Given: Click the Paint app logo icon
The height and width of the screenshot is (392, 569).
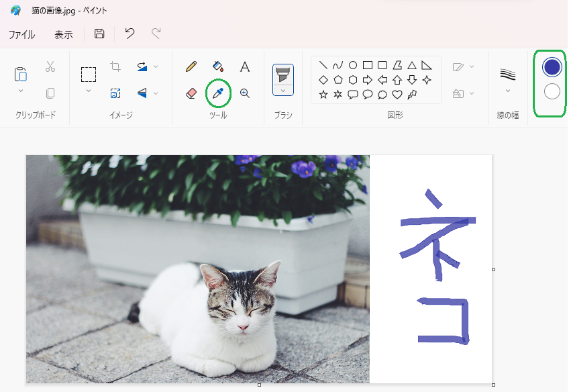Looking at the screenshot, I should (x=15, y=11).
